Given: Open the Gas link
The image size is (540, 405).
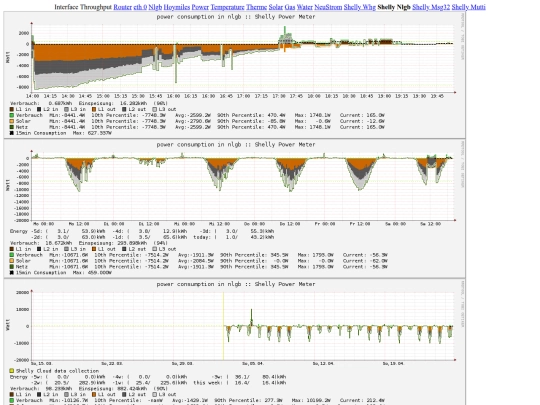Looking at the screenshot, I should click(x=290, y=7).
